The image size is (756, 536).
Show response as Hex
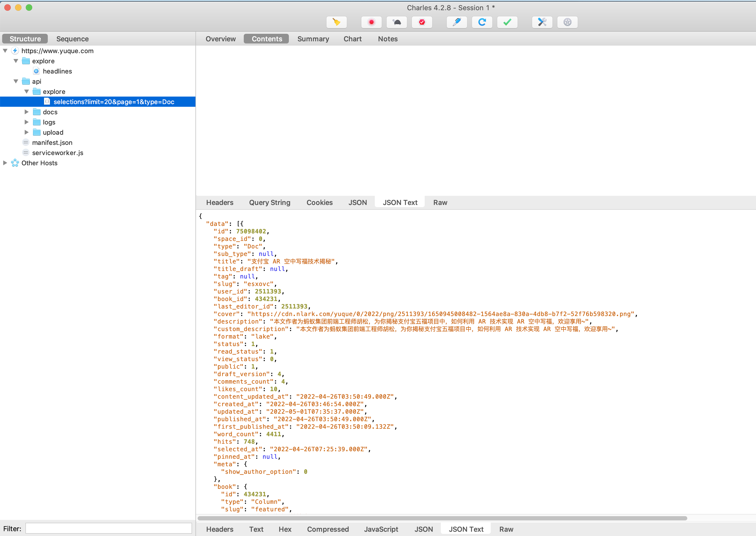285,529
